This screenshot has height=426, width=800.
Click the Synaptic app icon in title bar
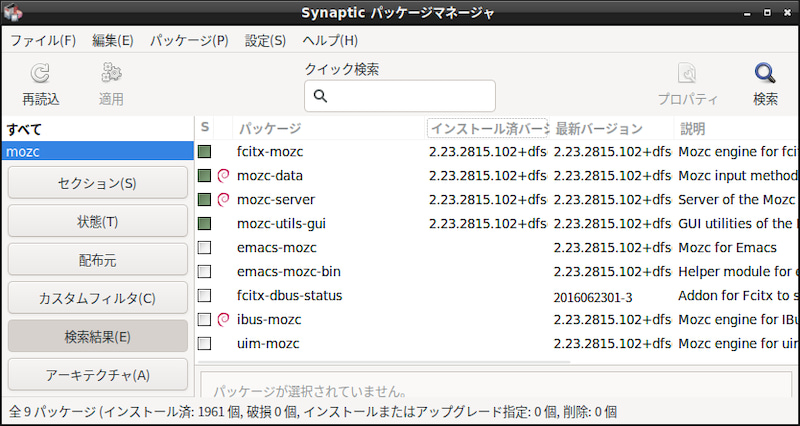point(13,12)
